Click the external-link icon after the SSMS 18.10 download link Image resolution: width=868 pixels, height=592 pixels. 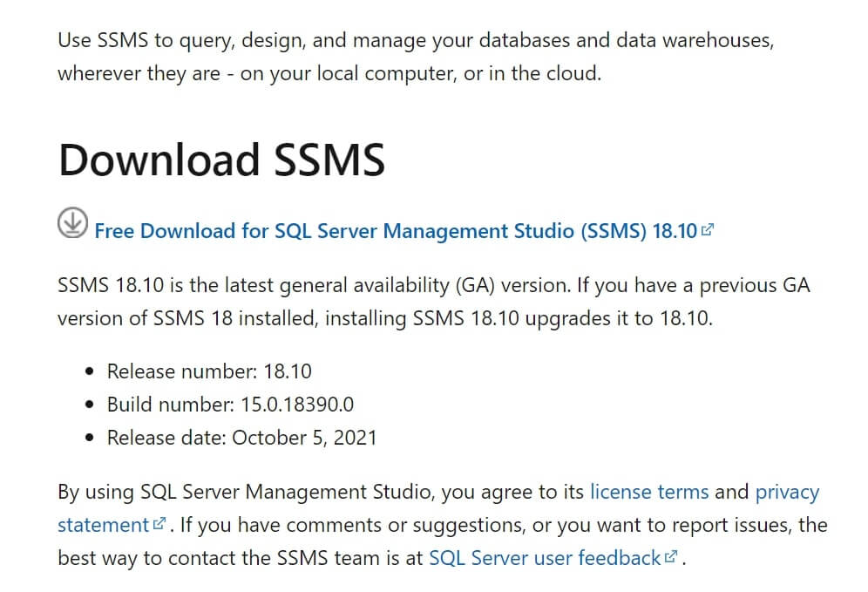pos(708,230)
